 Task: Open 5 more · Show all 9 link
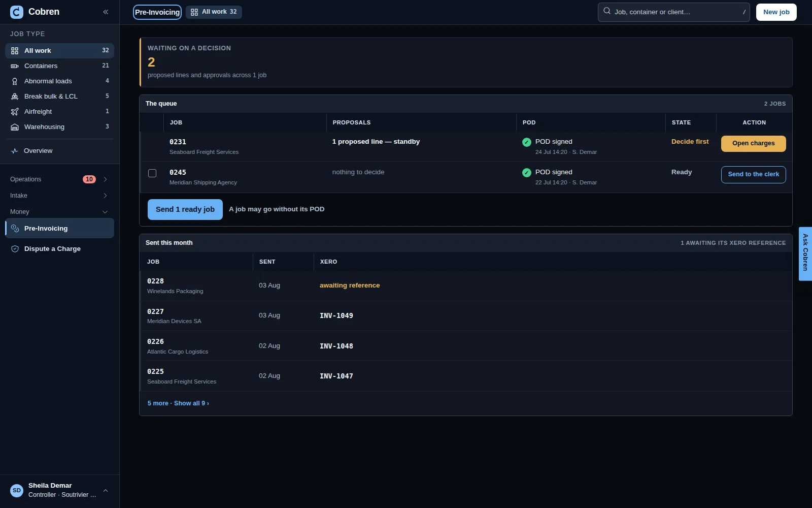point(178,403)
